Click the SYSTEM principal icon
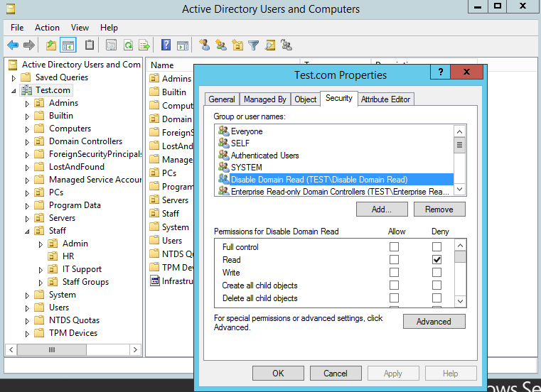The image size is (541, 392). pyautogui.click(x=223, y=167)
